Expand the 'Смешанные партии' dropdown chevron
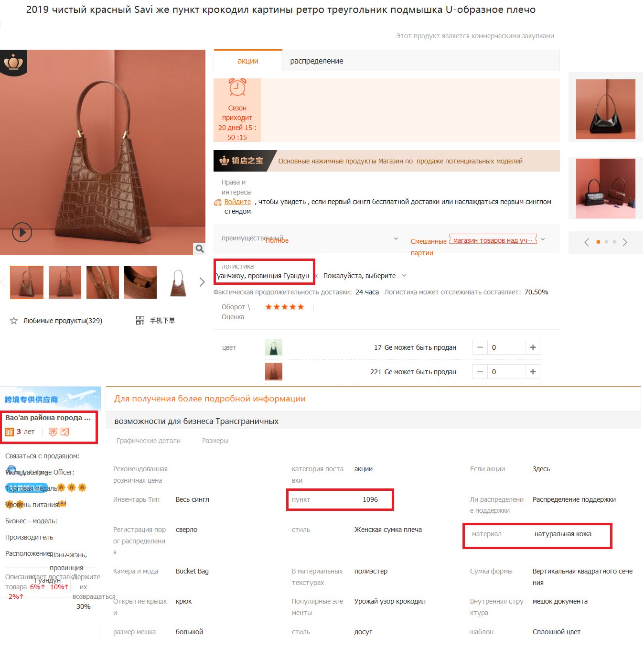Viewport: 644px width, 671px height. coord(543,239)
